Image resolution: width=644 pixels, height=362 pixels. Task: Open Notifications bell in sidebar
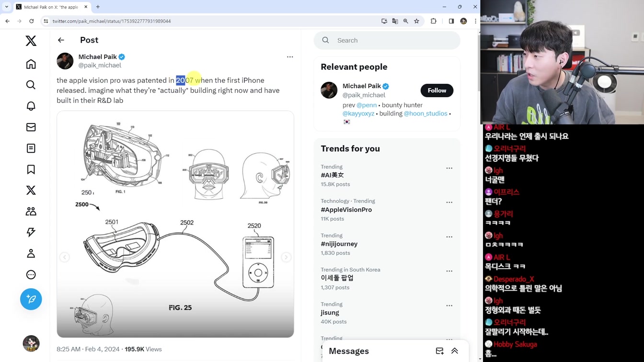pos(31,106)
